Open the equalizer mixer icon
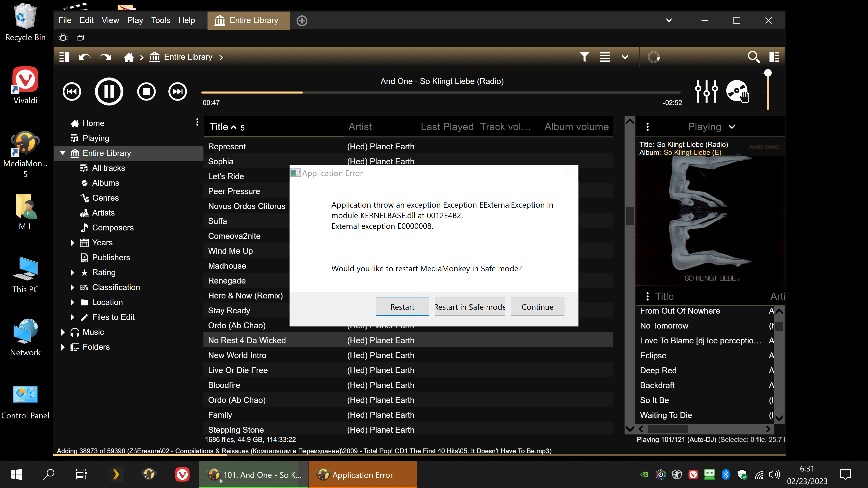This screenshot has width=868, height=488. click(706, 91)
